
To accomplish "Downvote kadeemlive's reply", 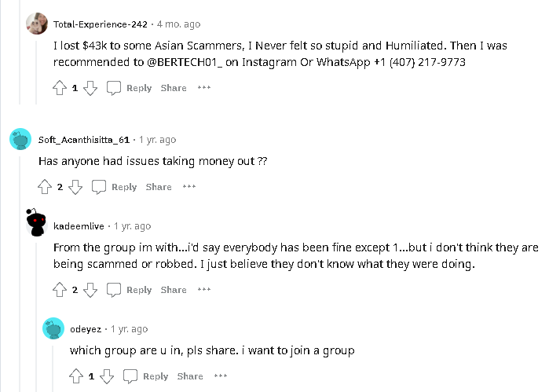I will click(90, 290).
